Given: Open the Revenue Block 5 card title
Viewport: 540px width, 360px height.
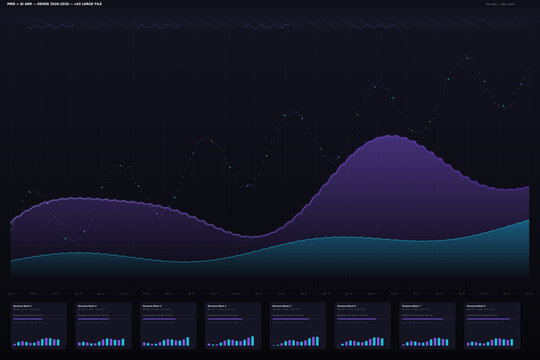Looking at the screenshot, I should click(x=281, y=306).
